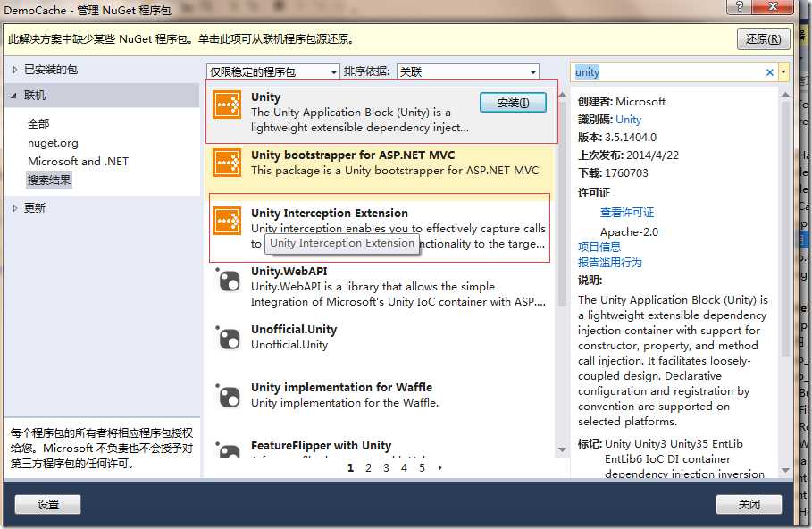
Task: Click the download count 1760703
Action: (x=626, y=173)
